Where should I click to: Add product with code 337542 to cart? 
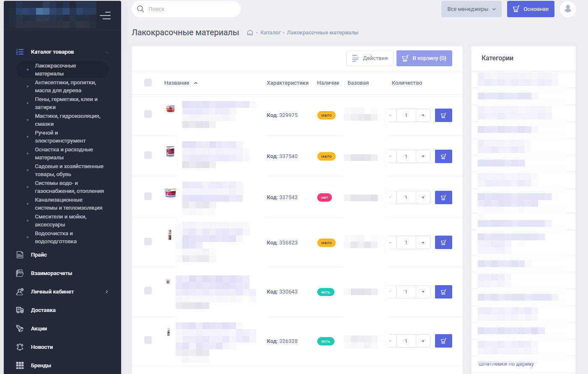443,197
